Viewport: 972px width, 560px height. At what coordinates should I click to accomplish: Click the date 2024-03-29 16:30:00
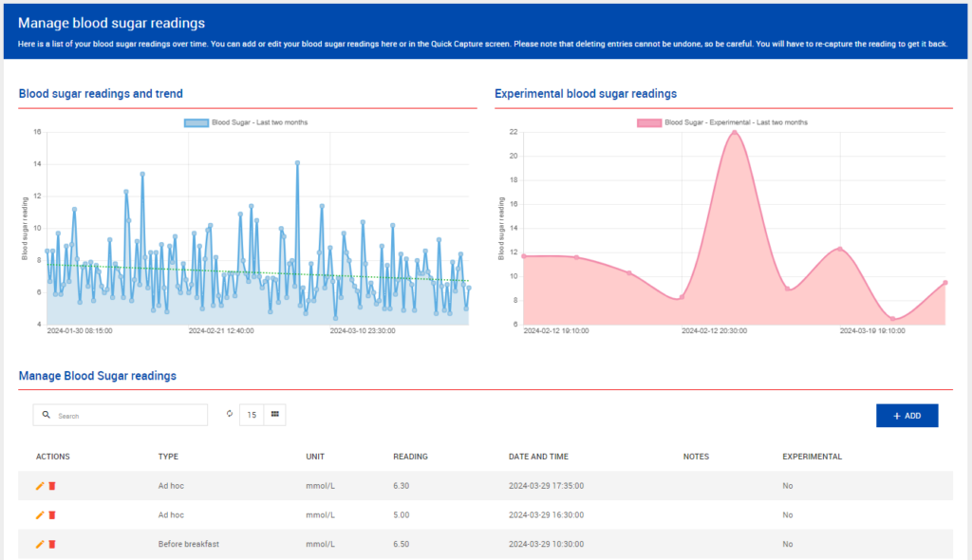546,515
